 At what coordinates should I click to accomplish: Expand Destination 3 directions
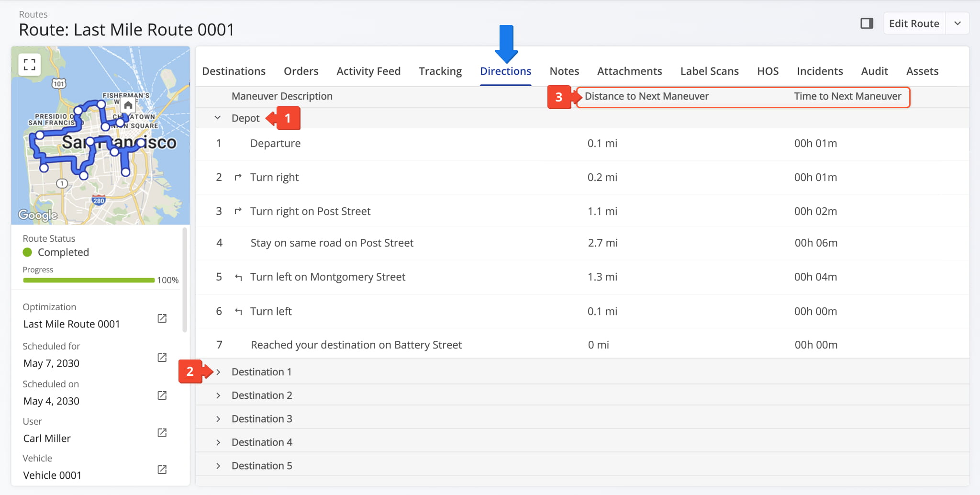218,419
